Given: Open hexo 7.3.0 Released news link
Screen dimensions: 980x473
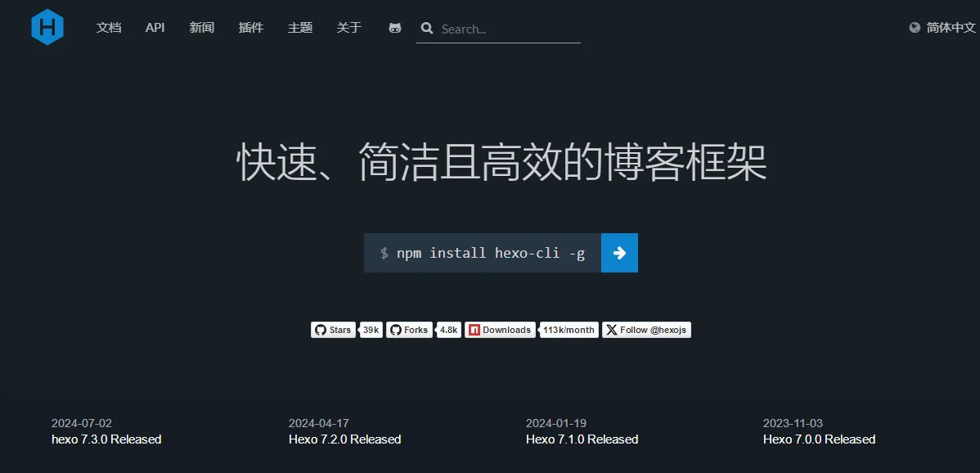Looking at the screenshot, I should [x=106, y=439].
